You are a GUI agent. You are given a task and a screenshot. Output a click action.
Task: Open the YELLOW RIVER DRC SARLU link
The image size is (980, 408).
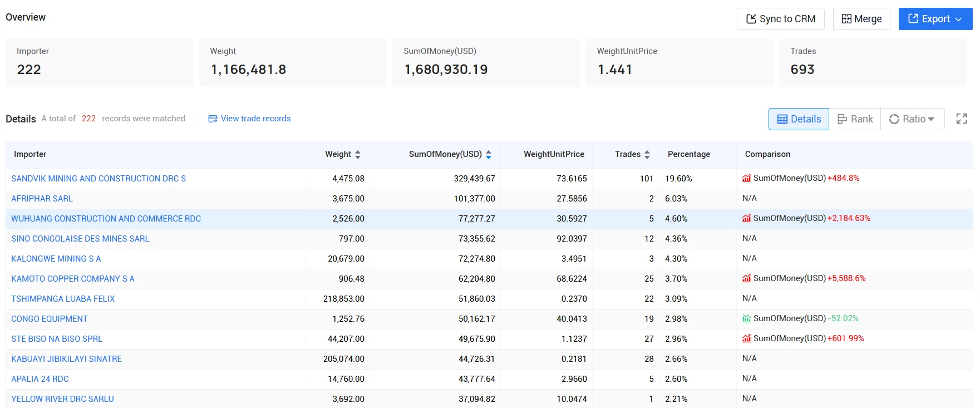pos(62,399)
